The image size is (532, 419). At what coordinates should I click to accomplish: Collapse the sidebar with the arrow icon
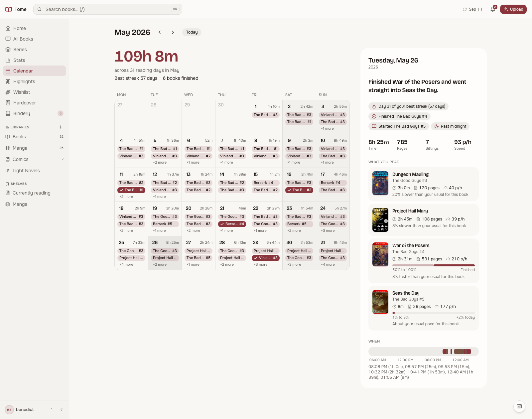[62, 410]
